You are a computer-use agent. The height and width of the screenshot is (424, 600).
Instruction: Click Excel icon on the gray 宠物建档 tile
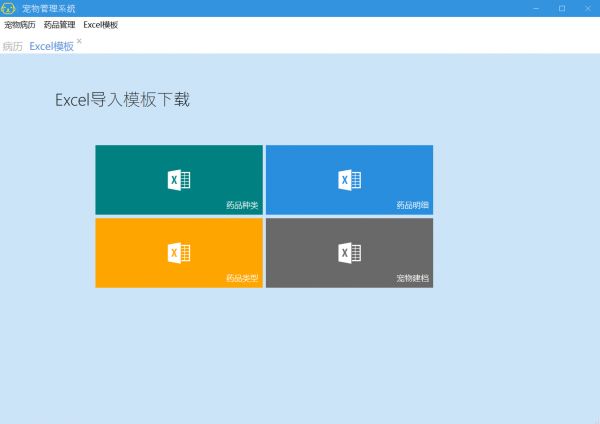(x=349, y=253)
